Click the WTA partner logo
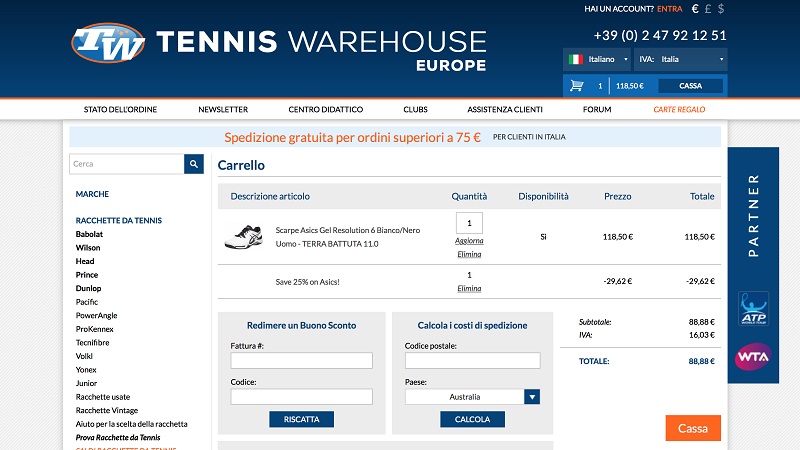Viewport: 800px width, 450px height. [752, 356]
